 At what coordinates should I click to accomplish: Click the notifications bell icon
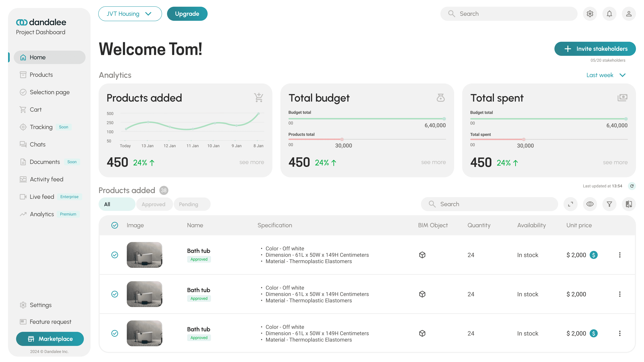tap(609, 14)
